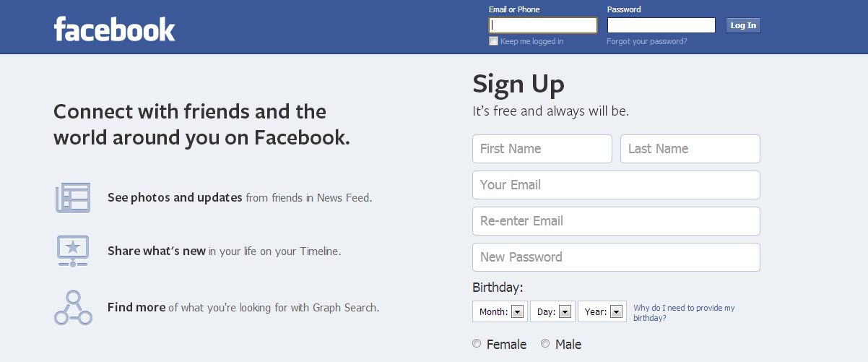868x362 pixels.
Task: Click the Last Name field
Action: (x=690, y=149)
